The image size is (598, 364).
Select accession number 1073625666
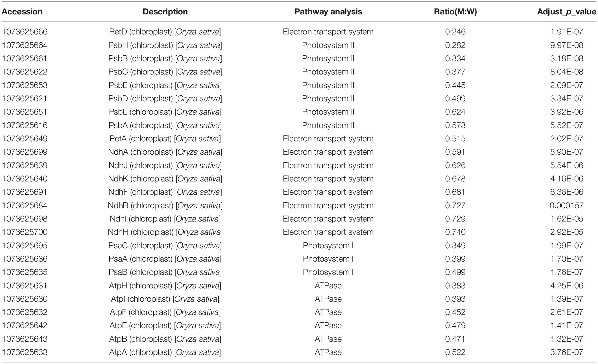click(25, 32)
